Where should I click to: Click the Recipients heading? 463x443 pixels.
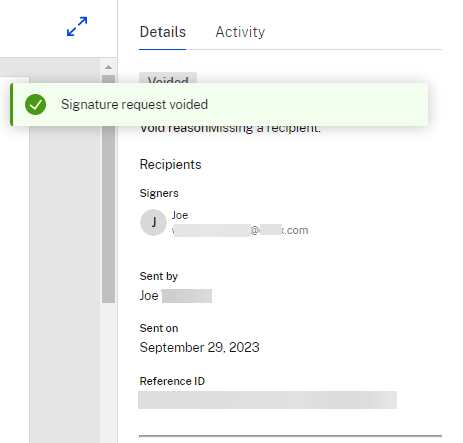(x=170, y=165)
